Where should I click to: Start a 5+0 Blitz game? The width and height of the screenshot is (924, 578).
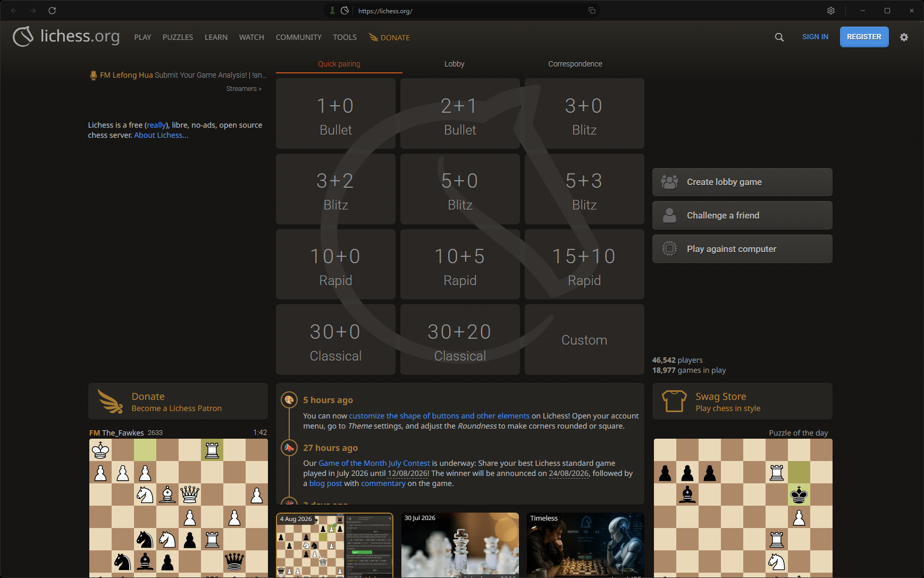pos(460,189)
